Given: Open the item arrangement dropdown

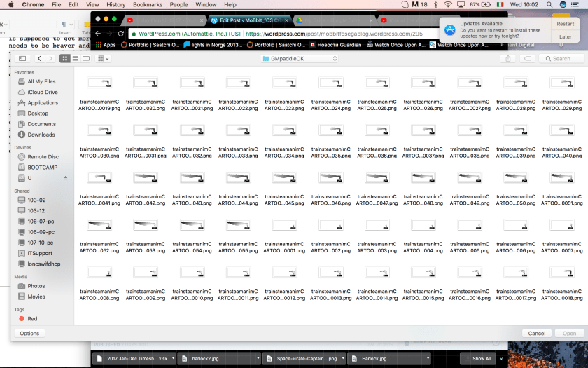Looking at the screenshot, I should pyautogui.click(x=103, y=58).
